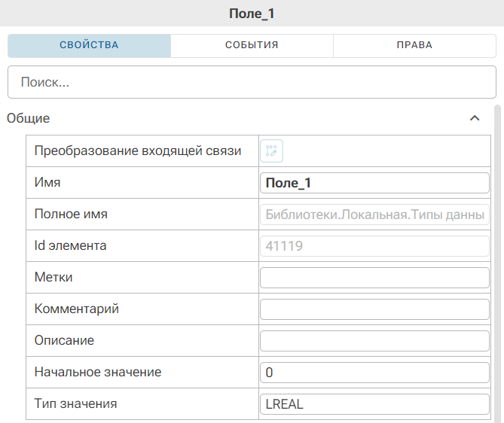Focus the Комментарий input field
The image size is (504, 423).
coord(374,309)
